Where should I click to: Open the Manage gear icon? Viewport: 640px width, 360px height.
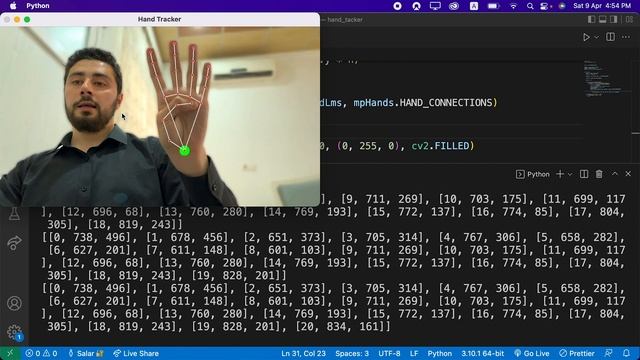pyautogui.click(x=14, y=332)
